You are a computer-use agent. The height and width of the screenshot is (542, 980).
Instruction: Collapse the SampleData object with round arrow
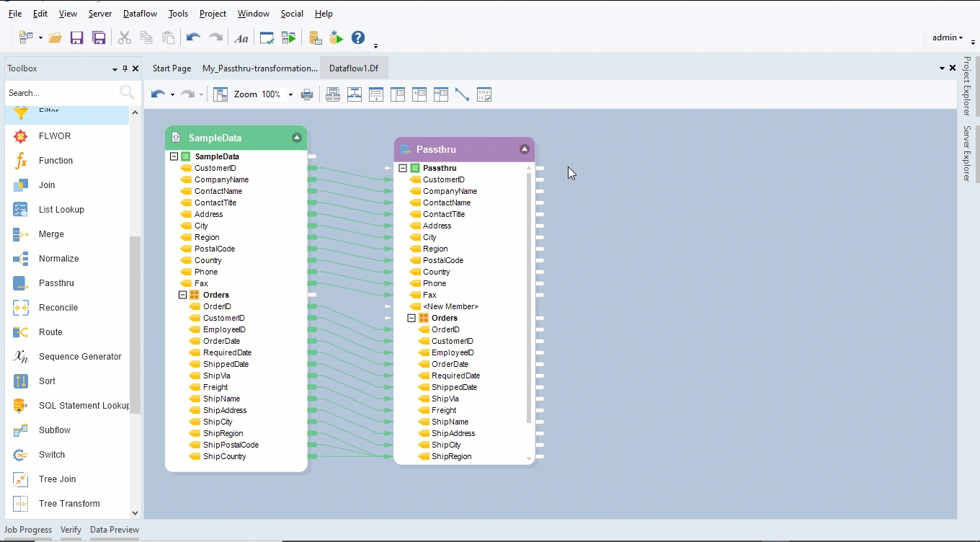(297, 138)
